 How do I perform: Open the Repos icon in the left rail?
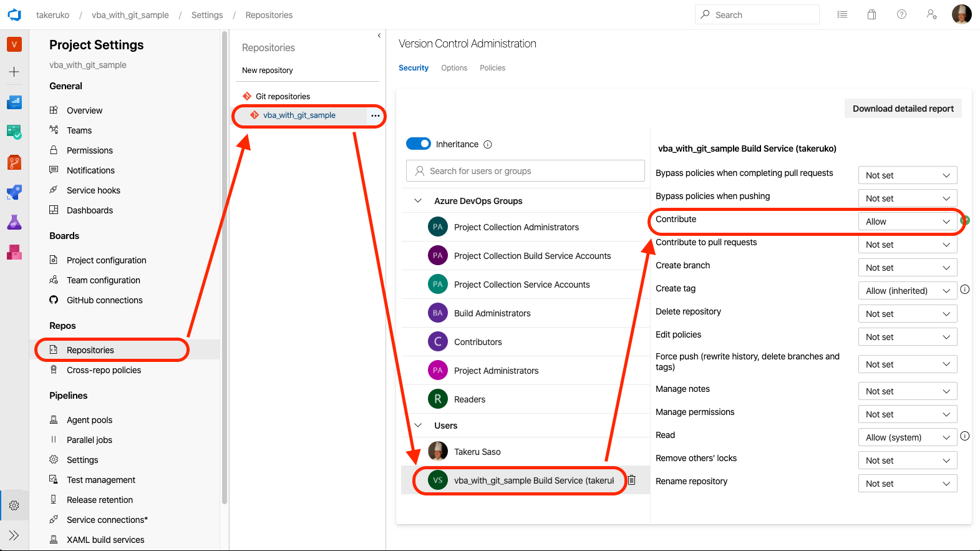pyautogui.click(x=14, y=162)
